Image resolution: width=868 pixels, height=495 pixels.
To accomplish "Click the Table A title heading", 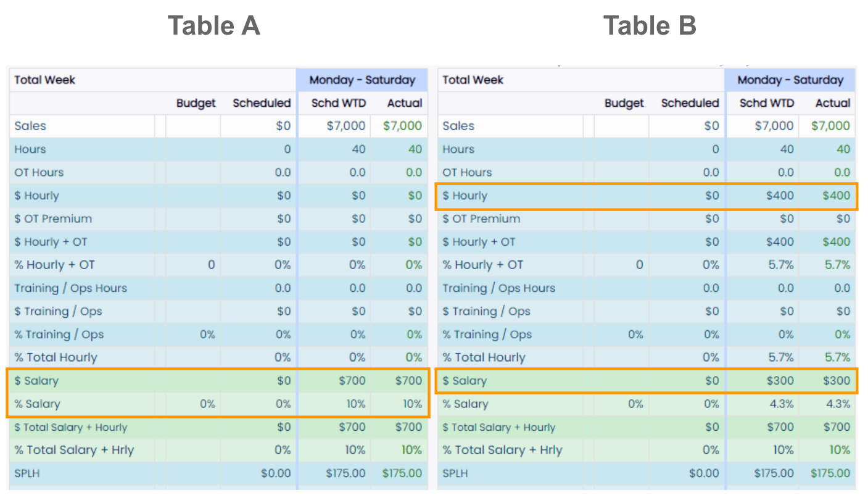I will pyautogui.click(x=213, y=26).
